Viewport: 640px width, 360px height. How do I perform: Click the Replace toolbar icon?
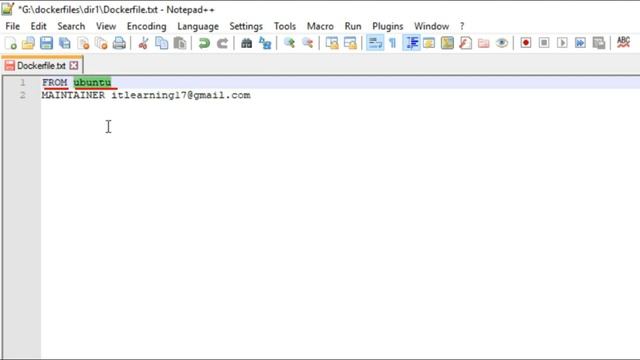click(264, 43)
